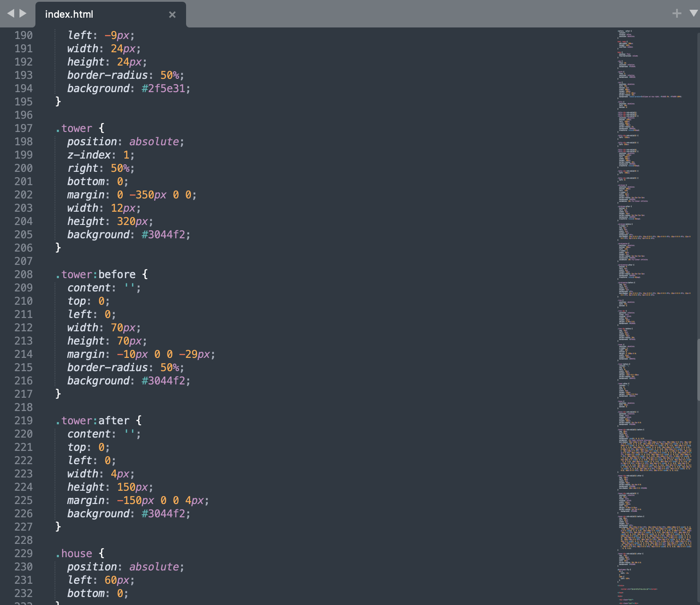Go to previous tab using left arrow
The image size is (700, 605).
click(x=11, y=13)
